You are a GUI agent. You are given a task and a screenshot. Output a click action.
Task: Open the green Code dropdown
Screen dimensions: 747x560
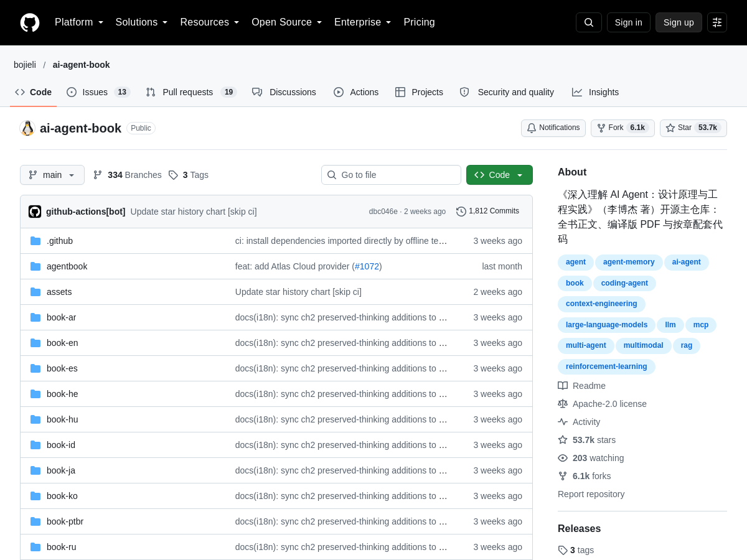(499, 175)
